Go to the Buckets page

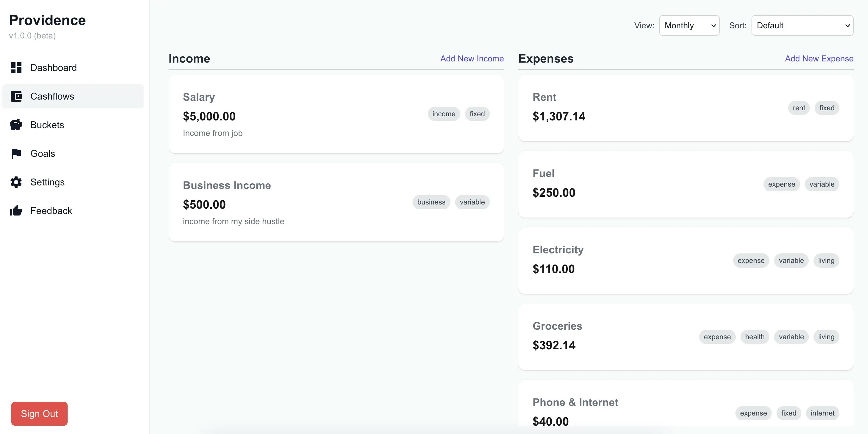[x=47, y=125]
